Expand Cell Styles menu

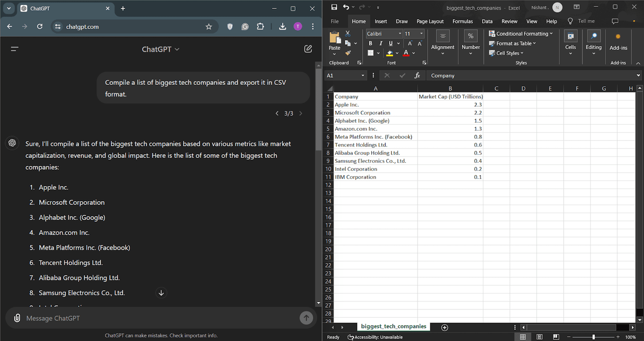pos(506,53)
